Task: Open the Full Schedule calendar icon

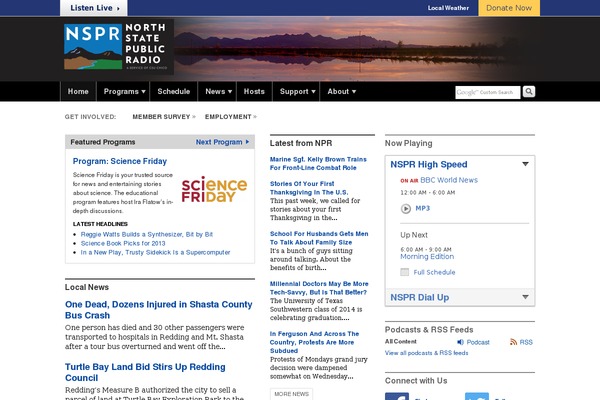Action: pos(406,272)
